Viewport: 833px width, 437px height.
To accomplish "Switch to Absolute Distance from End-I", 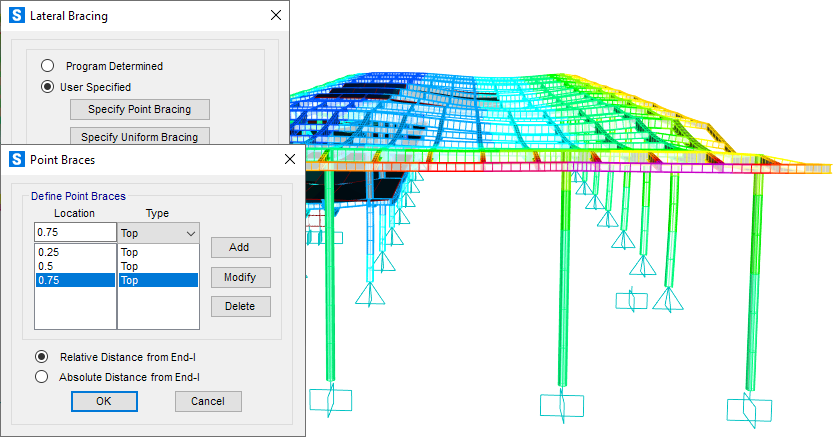I will (41, 377).
